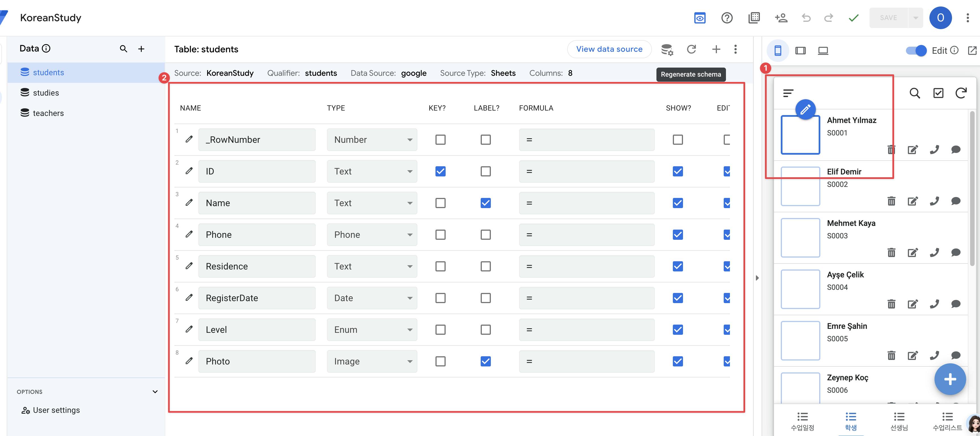Image resolution: width=980 pixels, height=436 pixels.
Task: Click the formula field for Photo column
Action: [586, 361]
